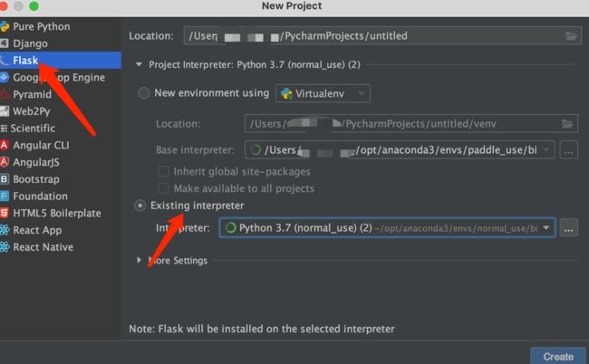
Task: Click ellipsis button beside Interpreter dropdown
Action: click(569, 228)
